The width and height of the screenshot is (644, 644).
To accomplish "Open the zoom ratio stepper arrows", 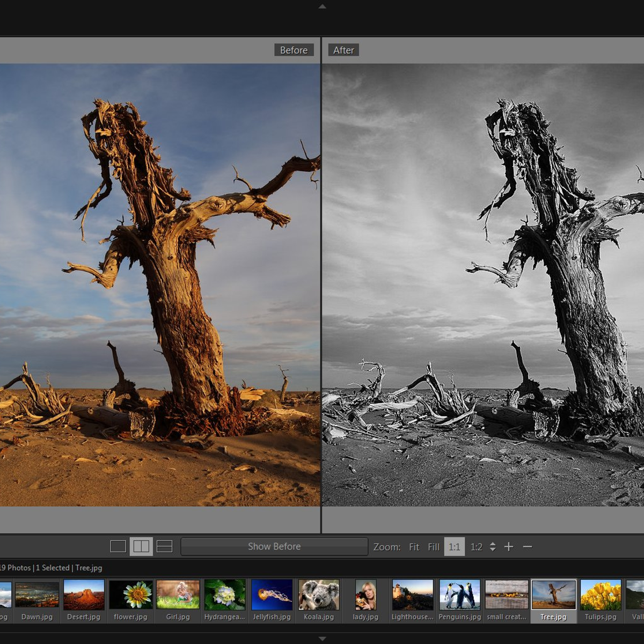I will click(x=493, y=547).
